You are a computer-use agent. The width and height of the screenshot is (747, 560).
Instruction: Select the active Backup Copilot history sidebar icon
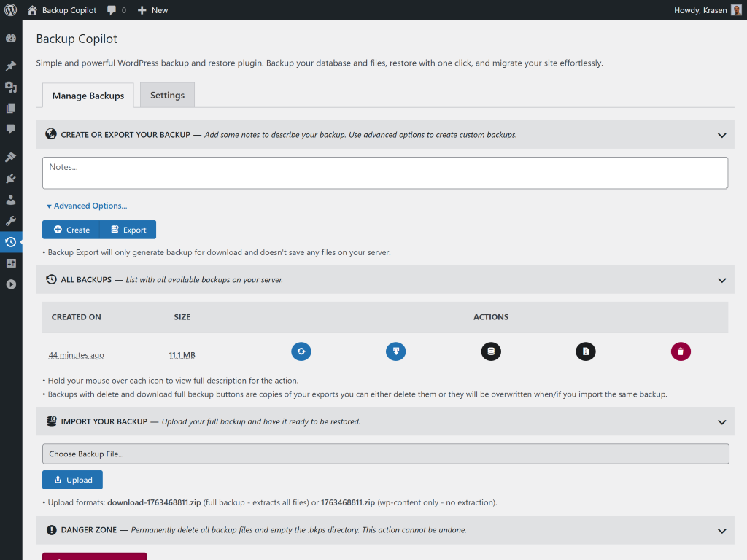[x=10, y=242]
